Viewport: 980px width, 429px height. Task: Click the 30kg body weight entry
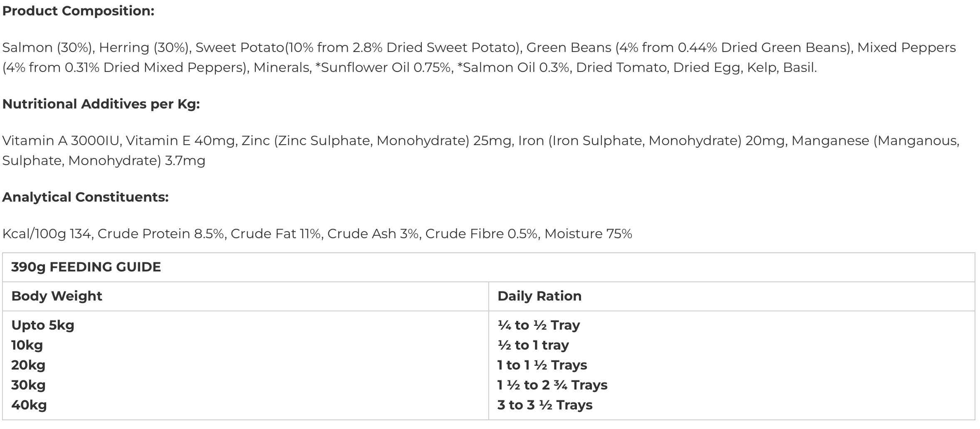point(28,385)
